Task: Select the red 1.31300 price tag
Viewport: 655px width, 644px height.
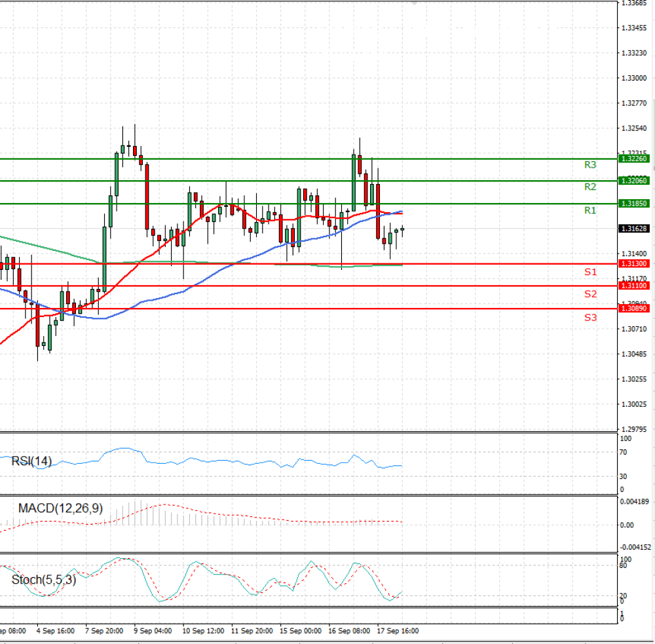Action: (633, 264)
